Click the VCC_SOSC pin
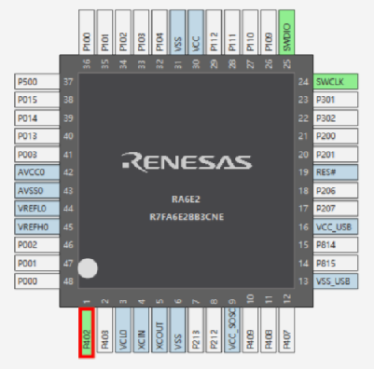 [232, 330]
